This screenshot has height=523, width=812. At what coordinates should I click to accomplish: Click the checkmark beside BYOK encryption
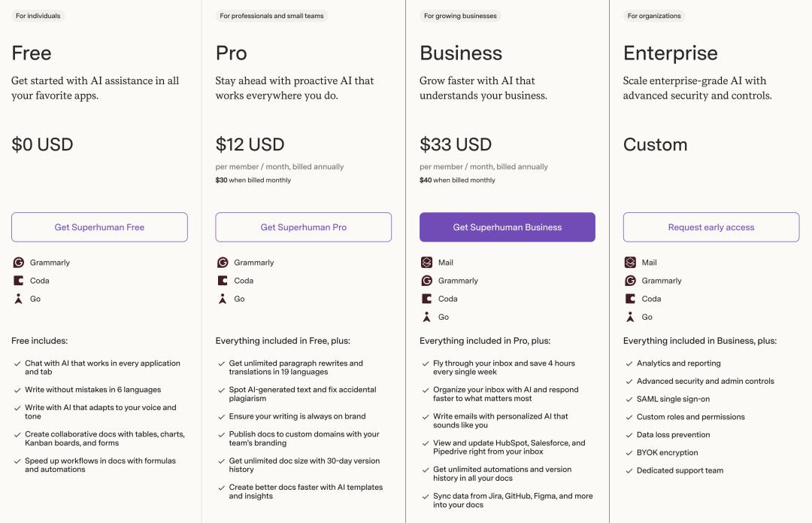click(628, 453)
